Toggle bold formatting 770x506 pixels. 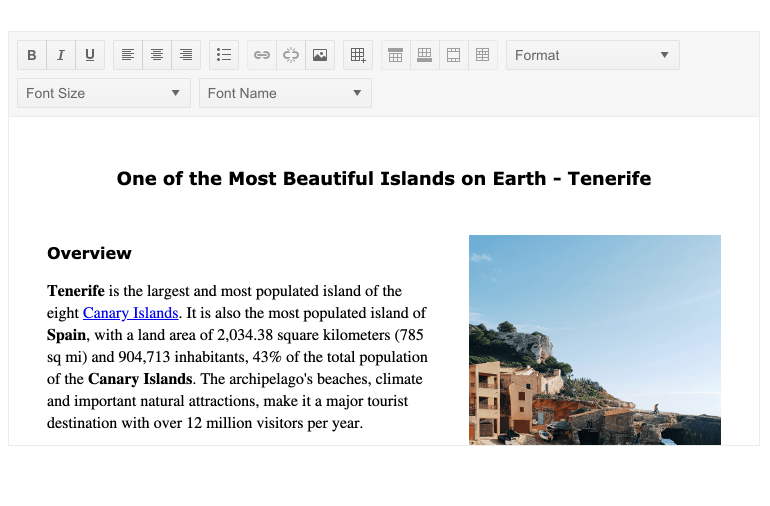click(x=32, y=55)
